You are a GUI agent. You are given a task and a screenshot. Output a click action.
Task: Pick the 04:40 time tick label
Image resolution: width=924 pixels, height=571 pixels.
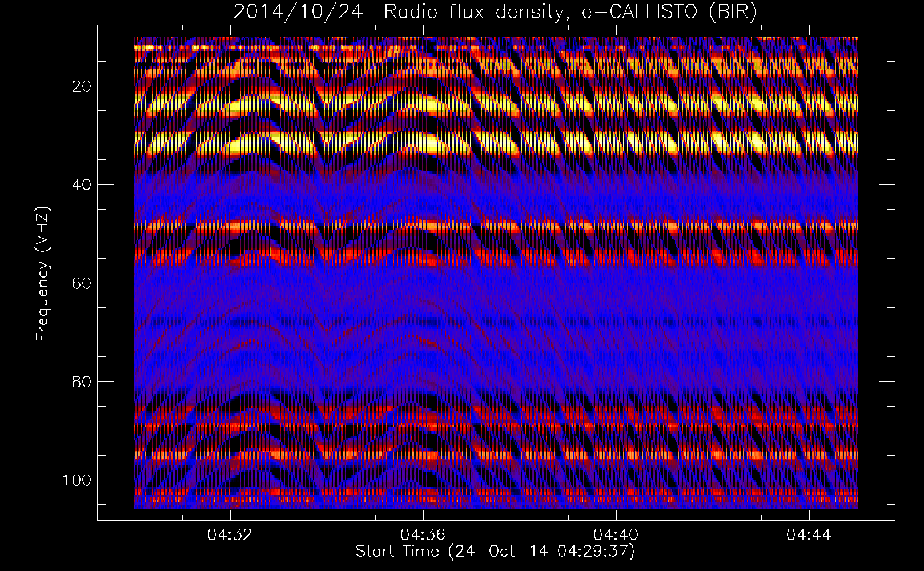616,534
